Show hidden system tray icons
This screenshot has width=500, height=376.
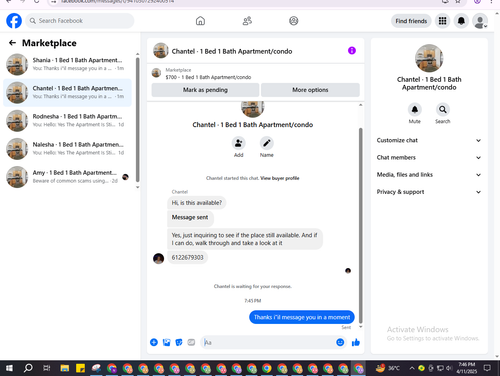[x=412, y=368]
